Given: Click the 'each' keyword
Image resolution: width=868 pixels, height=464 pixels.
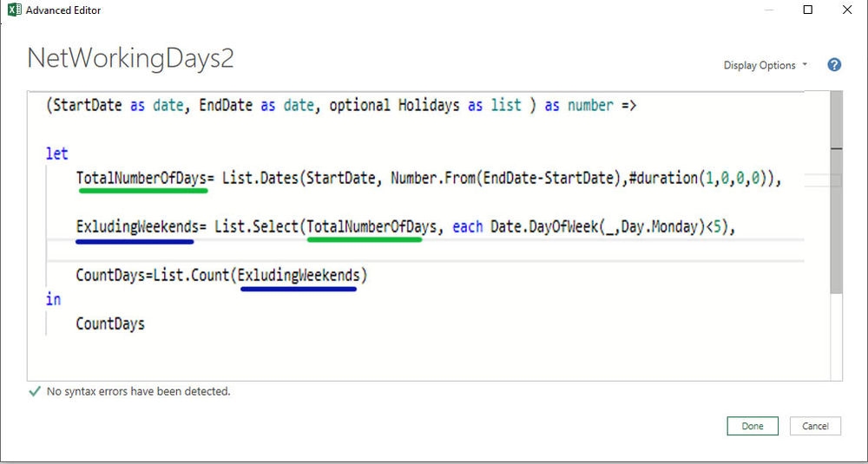Looking at the screenshot, I should click(x=468, y=226).
